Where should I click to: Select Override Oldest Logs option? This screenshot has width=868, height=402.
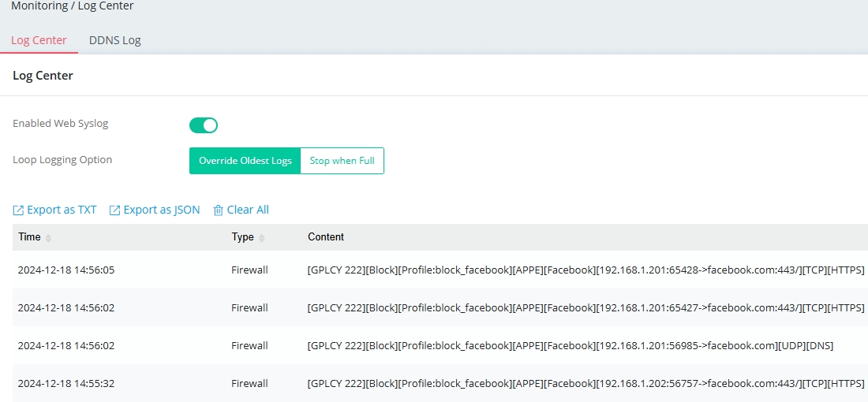point(245,161)
